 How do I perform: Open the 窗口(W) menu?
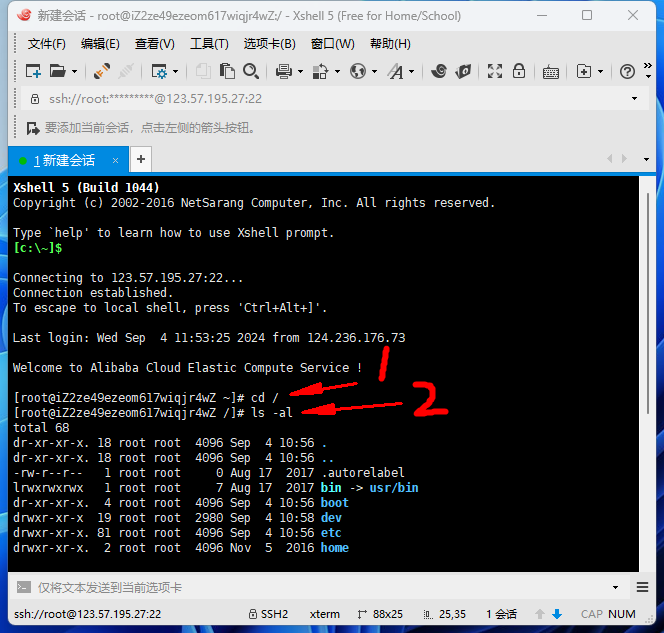click(332, 44)
